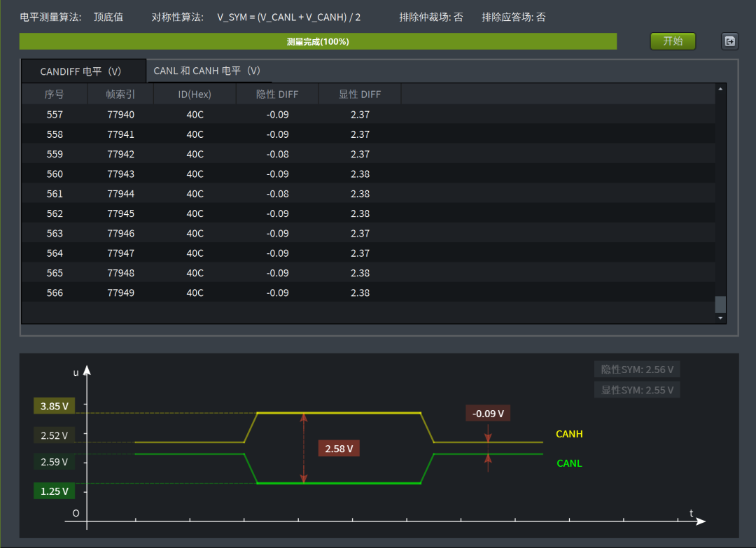Click the table's vertical scrollbar thumb

720,304
